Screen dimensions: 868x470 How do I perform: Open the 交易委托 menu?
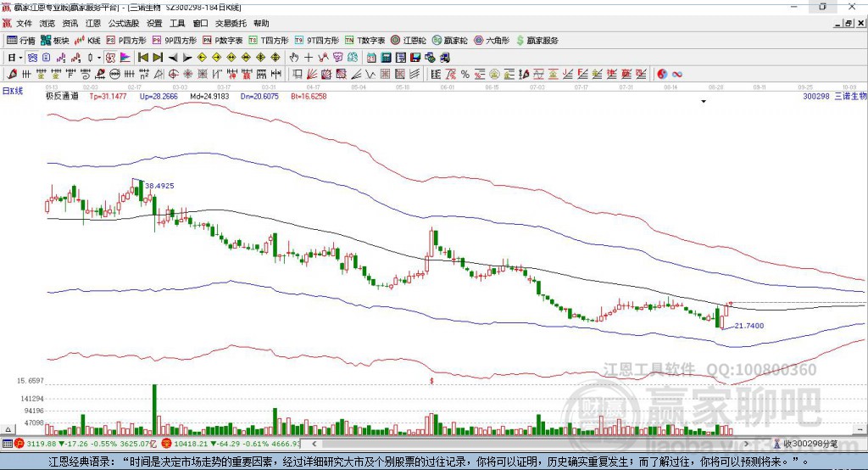[231, 23]
